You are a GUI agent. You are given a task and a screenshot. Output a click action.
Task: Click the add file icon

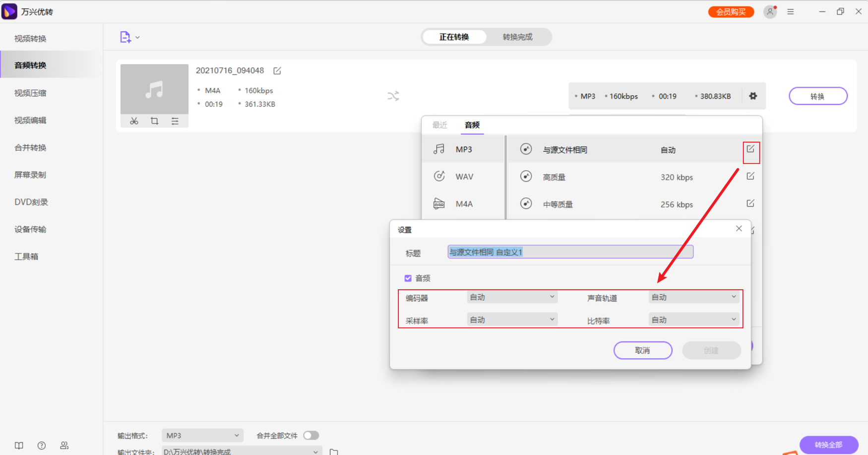125,37
